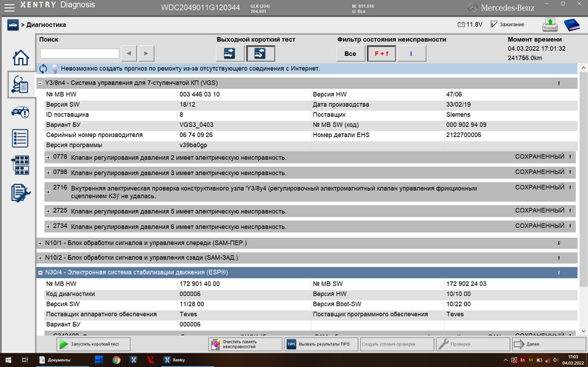588x367 pixels.
Task: Click the volume icon in the system tray
Action: coord(556,361)
